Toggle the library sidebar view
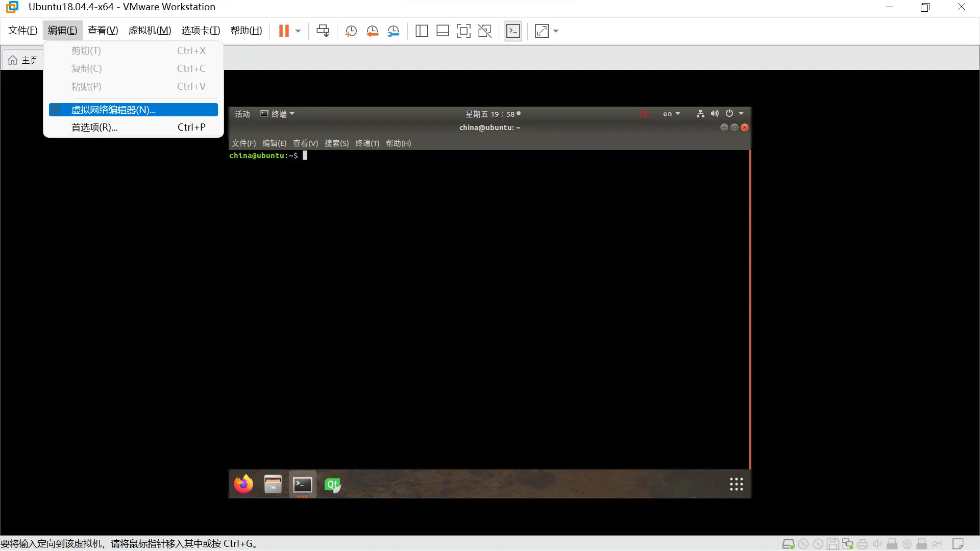 tap(422, 31)
